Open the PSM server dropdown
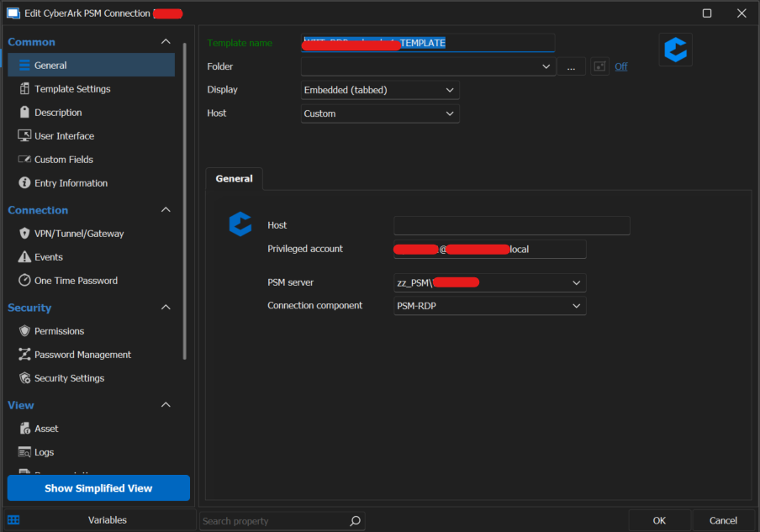Viewport: 760px width, 532px height. (x=489, y=282)
